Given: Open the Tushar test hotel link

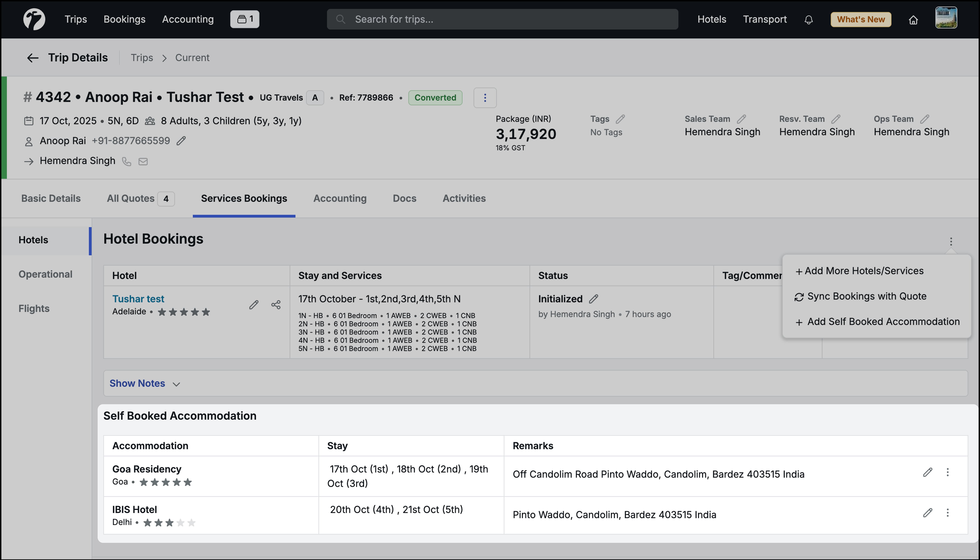Looking at the screenshot, I should [x=138, y=299].
